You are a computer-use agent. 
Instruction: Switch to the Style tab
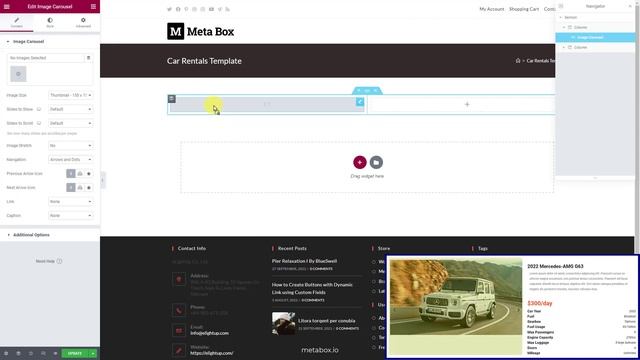50,22
